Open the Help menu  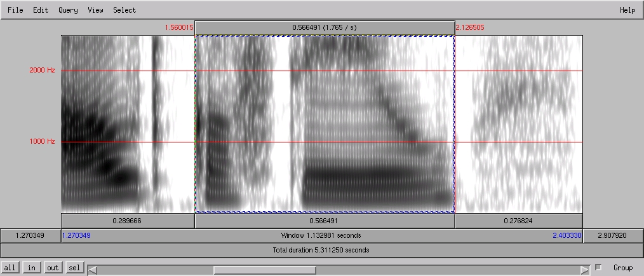(x=627, y=10)
